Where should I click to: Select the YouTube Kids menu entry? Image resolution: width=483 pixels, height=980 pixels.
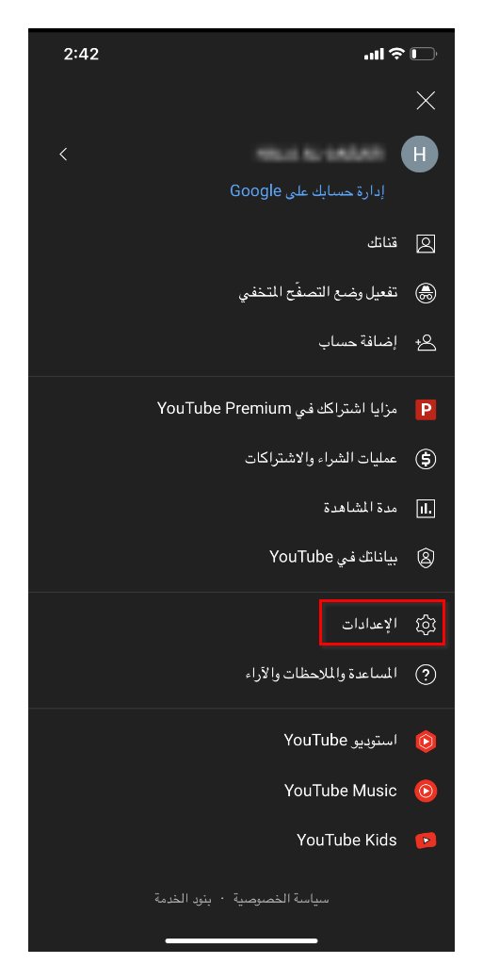pos(241,840)
